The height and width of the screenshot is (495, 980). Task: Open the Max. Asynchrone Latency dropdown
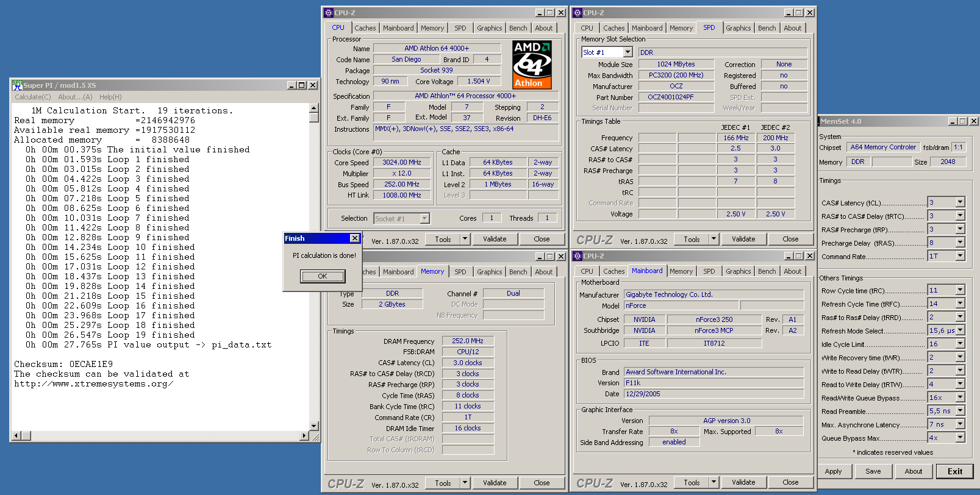tap(960, 424)
